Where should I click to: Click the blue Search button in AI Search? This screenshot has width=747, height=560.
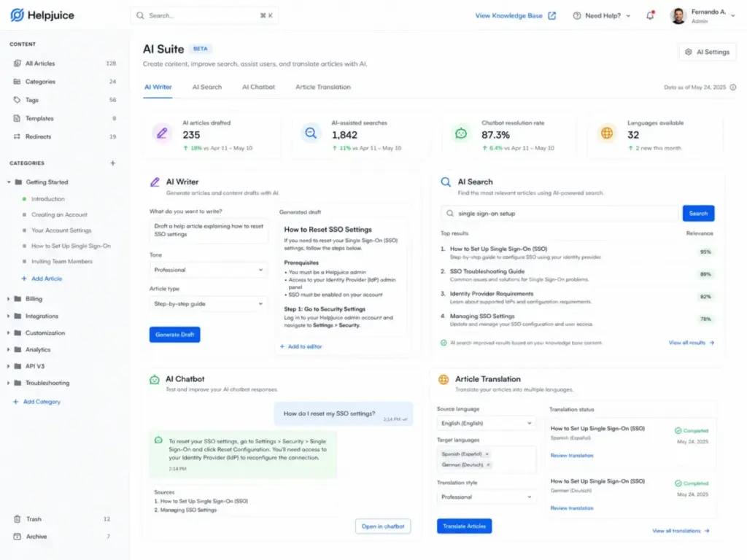point(698,214)
